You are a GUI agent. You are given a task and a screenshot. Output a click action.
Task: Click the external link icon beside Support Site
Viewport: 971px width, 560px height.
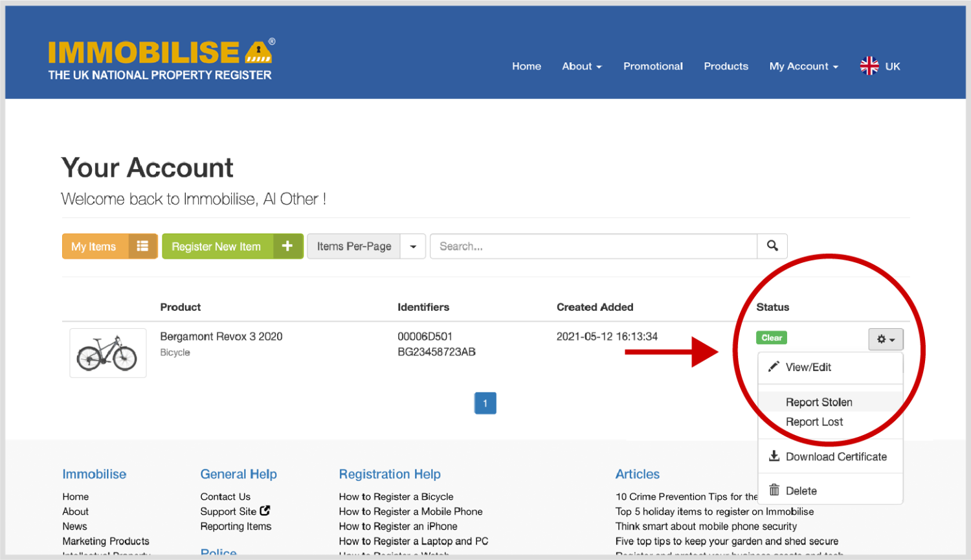pyautogui.click(x=265, y=511)
